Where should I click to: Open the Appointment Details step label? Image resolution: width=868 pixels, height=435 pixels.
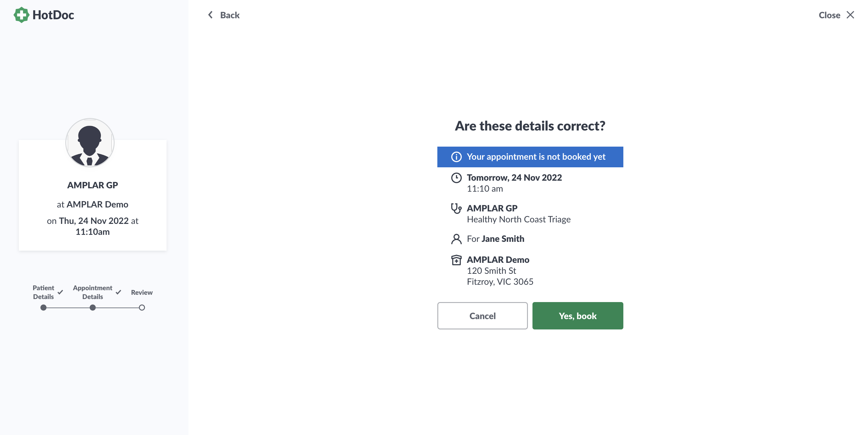(x=93, y=292)
